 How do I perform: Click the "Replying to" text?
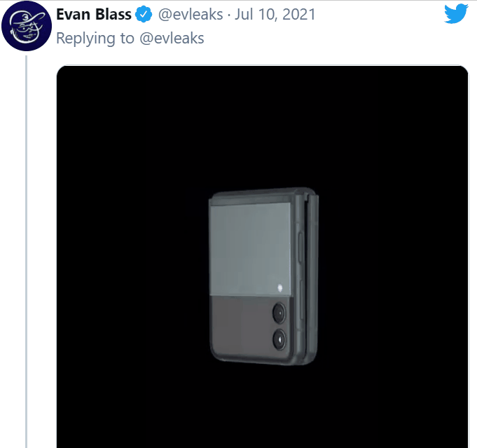click(x=95, y=39)
